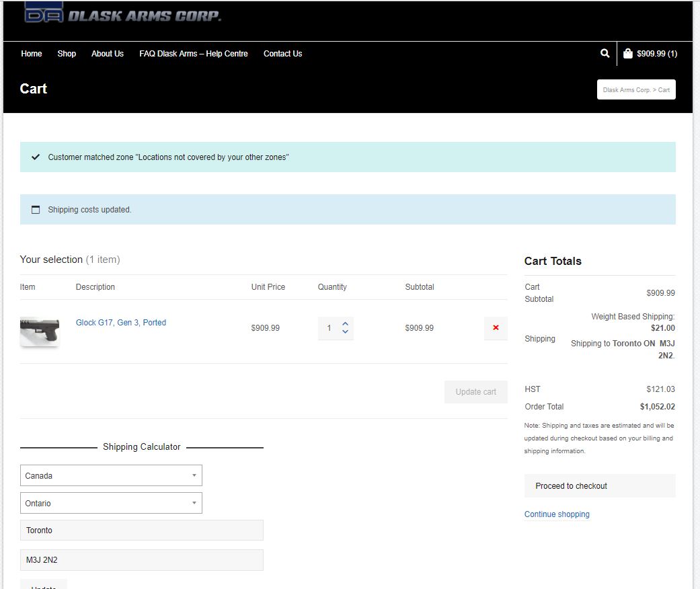
Task: Focus the M3J 2N2 postal code field
Action: 141,559
